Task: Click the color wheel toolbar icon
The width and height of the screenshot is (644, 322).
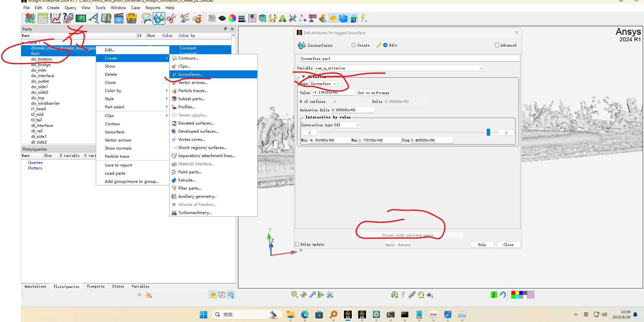Action: [x=232, y=19]
